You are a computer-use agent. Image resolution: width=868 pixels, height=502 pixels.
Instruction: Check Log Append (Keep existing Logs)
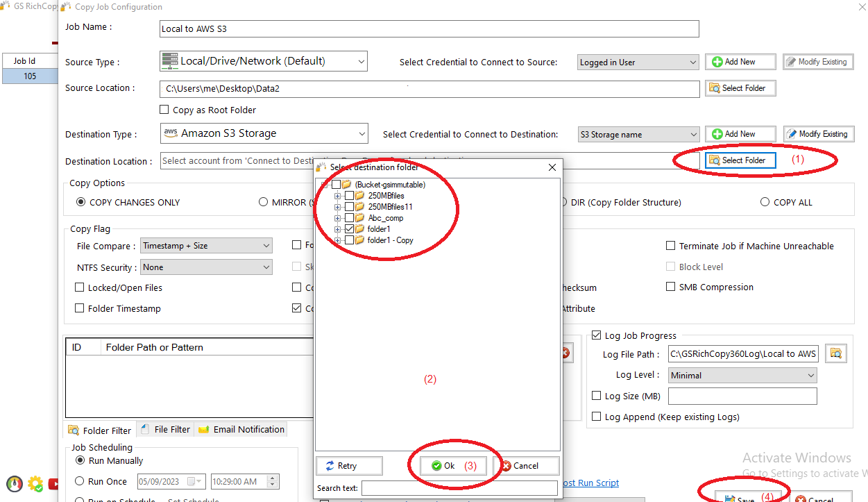[597, 417]
